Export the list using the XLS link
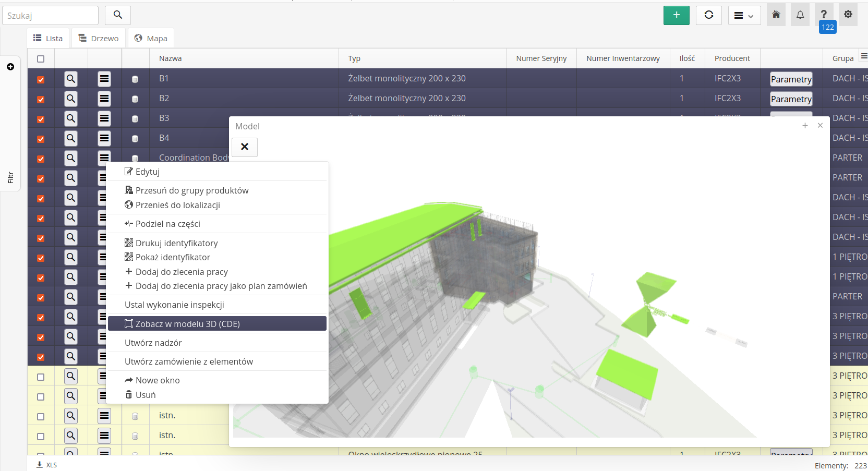Image resolution: width=868 pixels, height=471 pixels. 47,465
